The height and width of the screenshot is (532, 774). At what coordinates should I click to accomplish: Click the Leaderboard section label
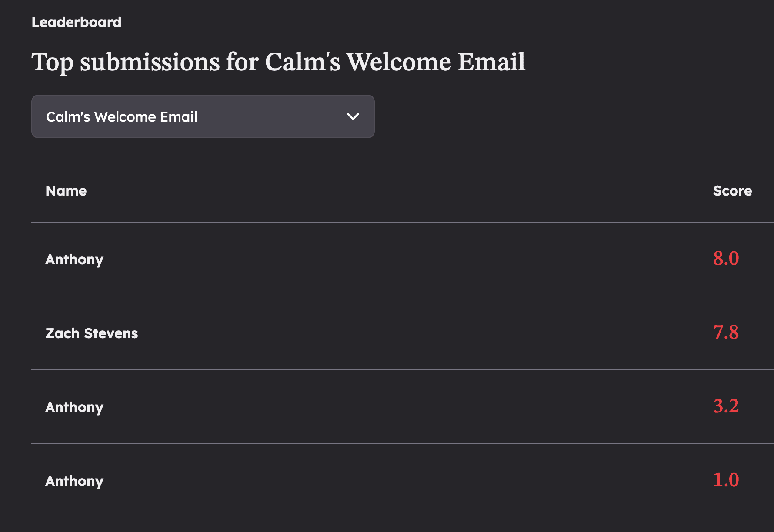click(77, 22)
